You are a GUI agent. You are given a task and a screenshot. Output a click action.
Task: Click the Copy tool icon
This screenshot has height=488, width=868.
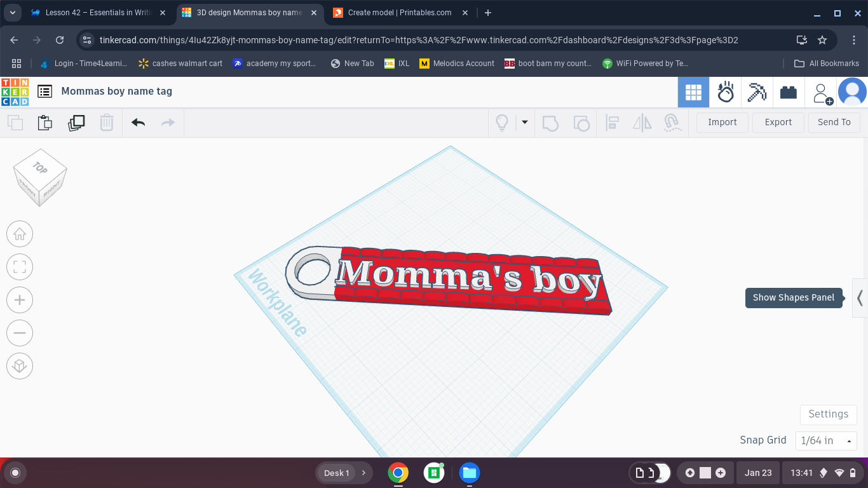pos(15,123)
